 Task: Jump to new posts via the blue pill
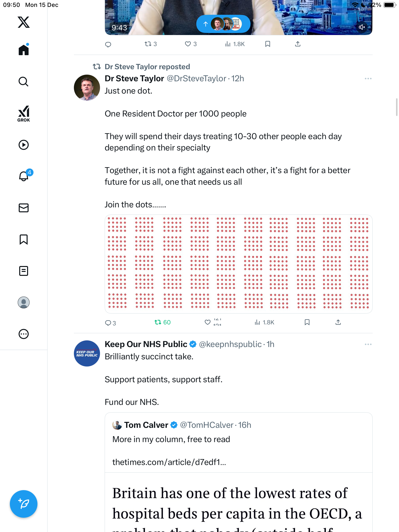click(x=223, y=24)
